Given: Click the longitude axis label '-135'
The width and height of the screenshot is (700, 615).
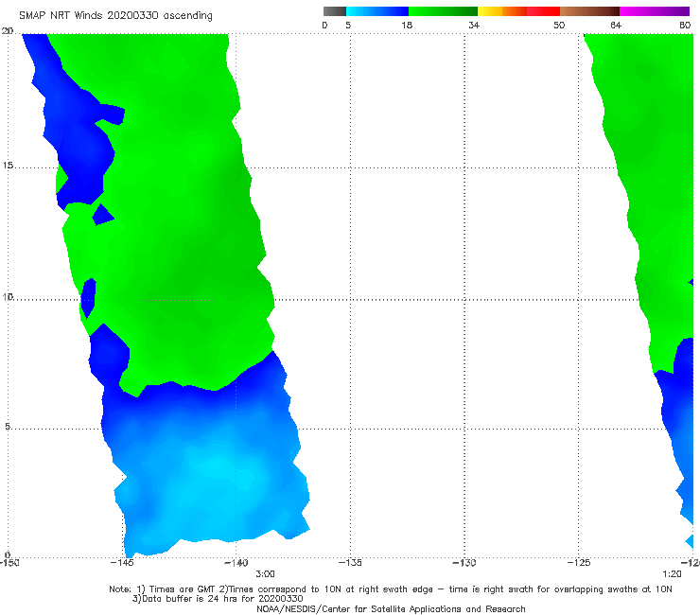Looking at the screenshot, I should [x=350, y=563].
